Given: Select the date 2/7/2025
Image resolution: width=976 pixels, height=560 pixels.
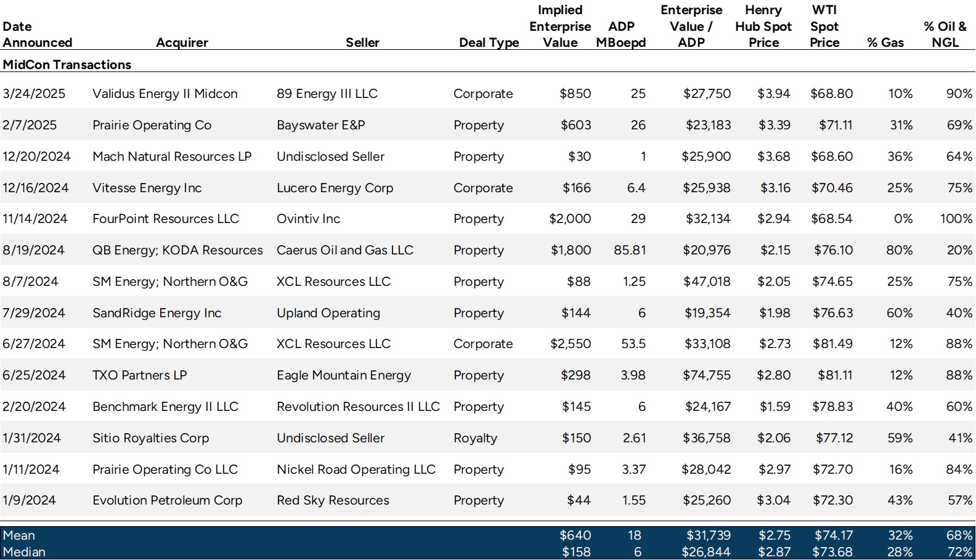Looking at the screenshot, I should tap(30, 125).
